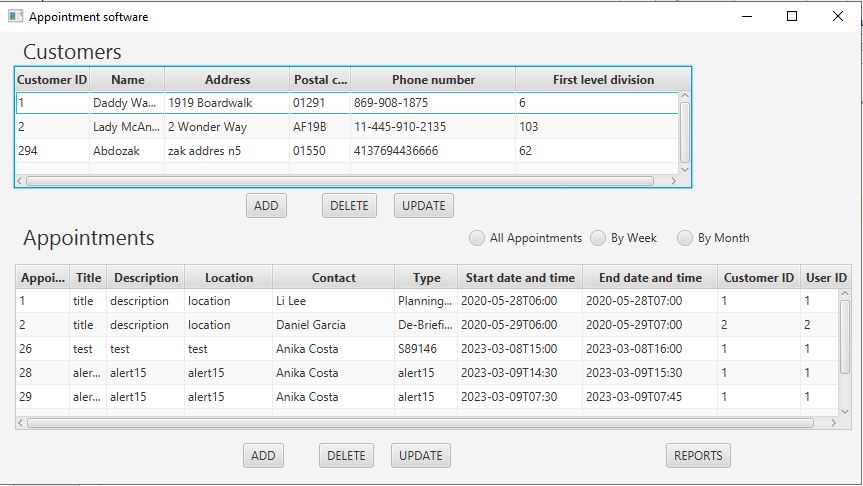This screenshot has height=486, width=863.
Task: Click the Appointment software title bar icon
Action: (x=15, y=17)
